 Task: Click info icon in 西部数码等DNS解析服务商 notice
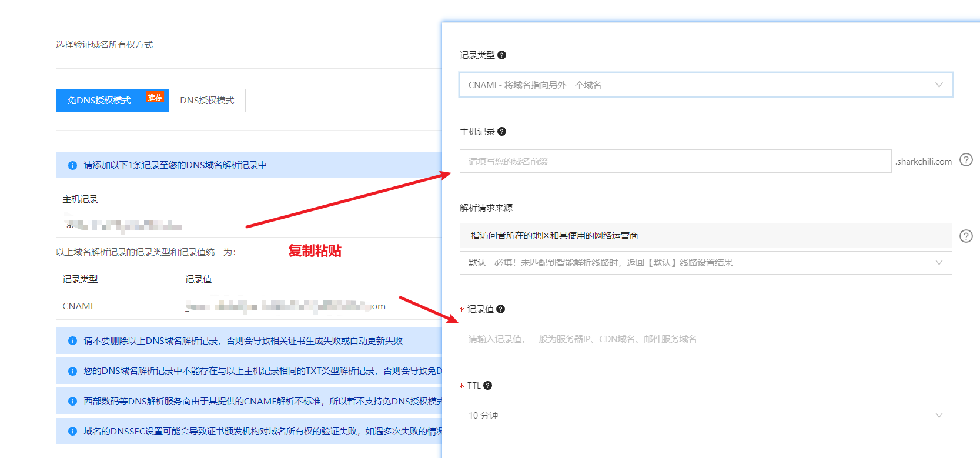click(72, 401)
